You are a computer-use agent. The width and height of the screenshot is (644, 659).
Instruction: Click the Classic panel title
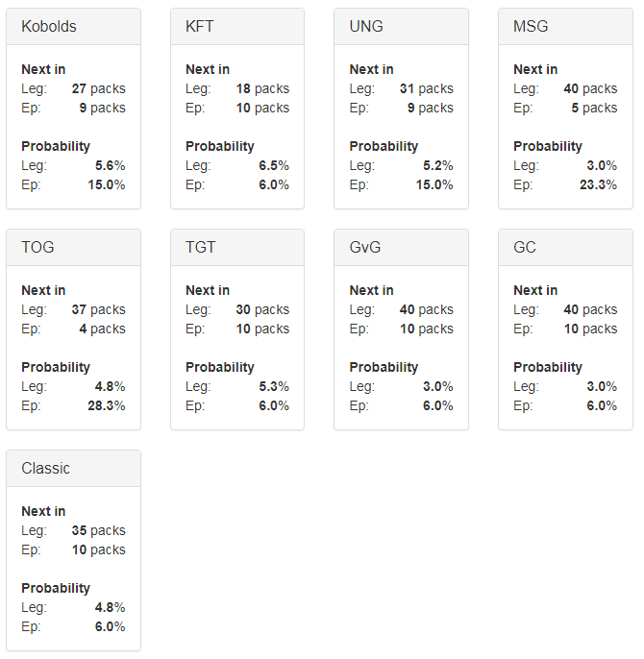click(x=45, y=468)
